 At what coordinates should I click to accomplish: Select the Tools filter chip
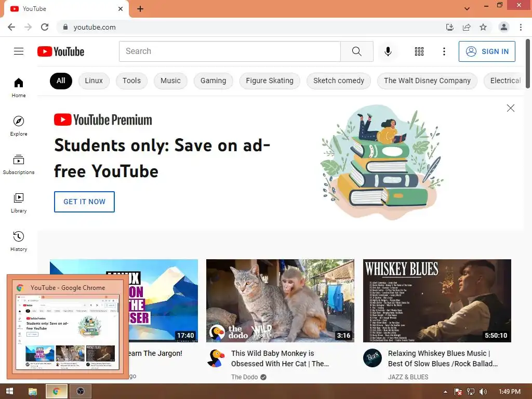click(131, 81)
